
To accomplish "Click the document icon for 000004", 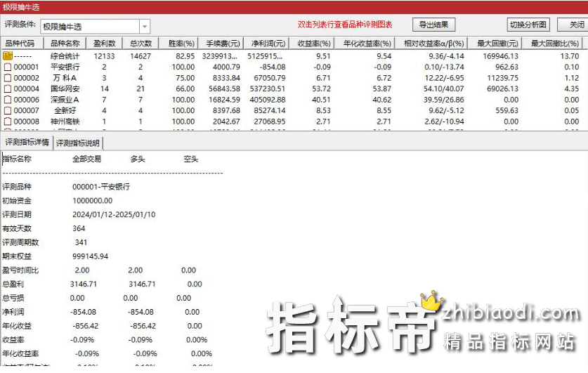I will pos(8,89).
